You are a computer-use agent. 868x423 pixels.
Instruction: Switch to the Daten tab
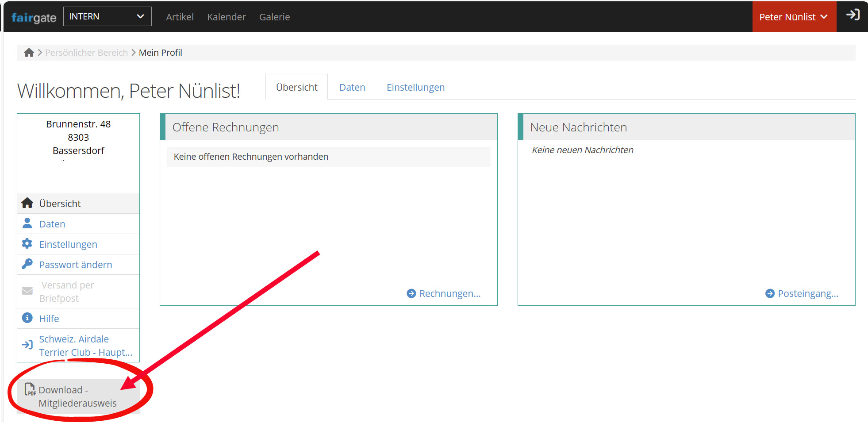352,87
